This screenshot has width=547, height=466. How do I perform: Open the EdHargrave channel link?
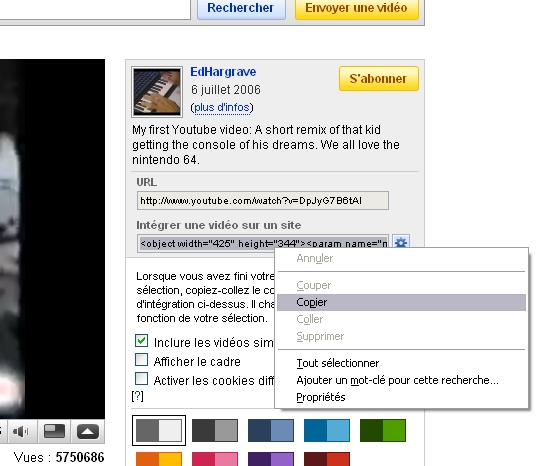(x=223, y=72)
